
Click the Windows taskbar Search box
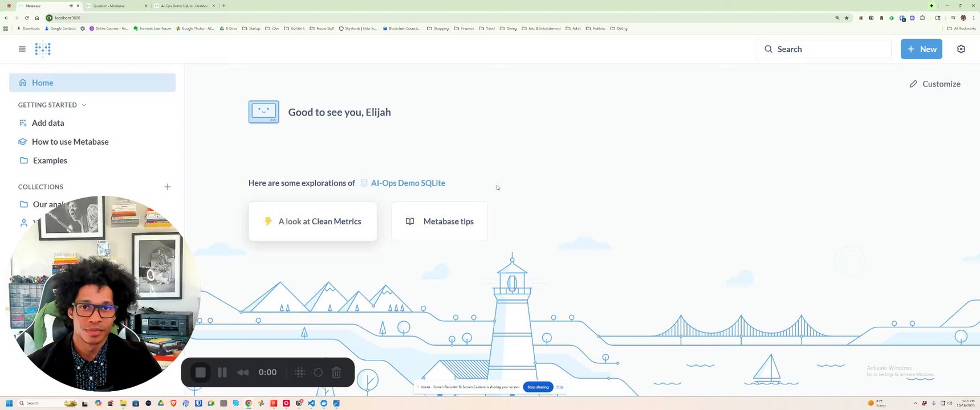[x=47, y=403]
